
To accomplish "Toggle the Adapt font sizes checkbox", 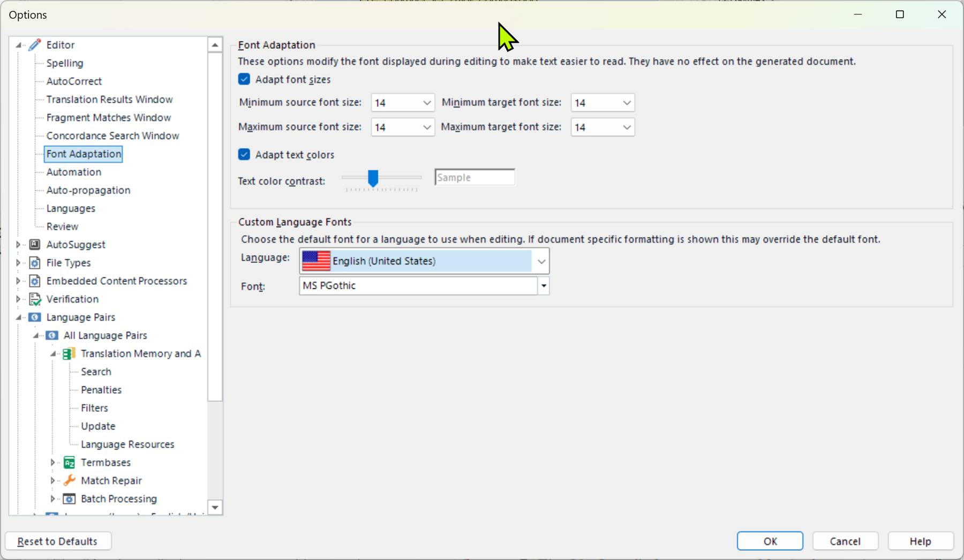I will pos(244,79).
